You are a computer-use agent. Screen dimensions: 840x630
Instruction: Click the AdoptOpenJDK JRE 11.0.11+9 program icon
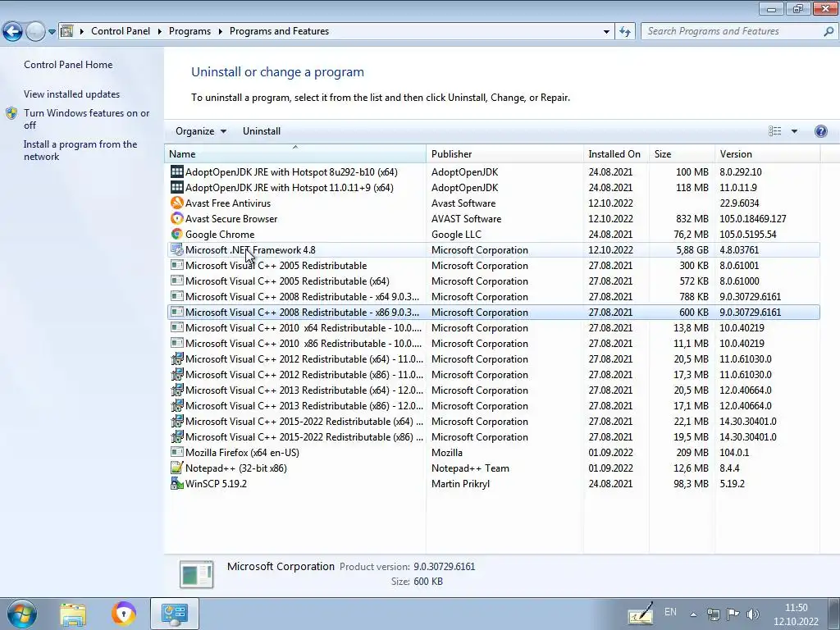177,188
